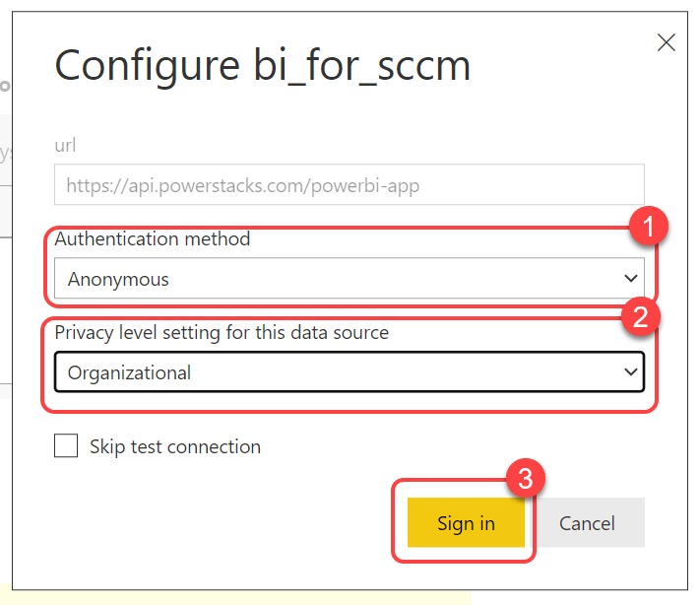Click the Authentication method label
This screenshot has width=700, height=605.
[x=153, y=238]
